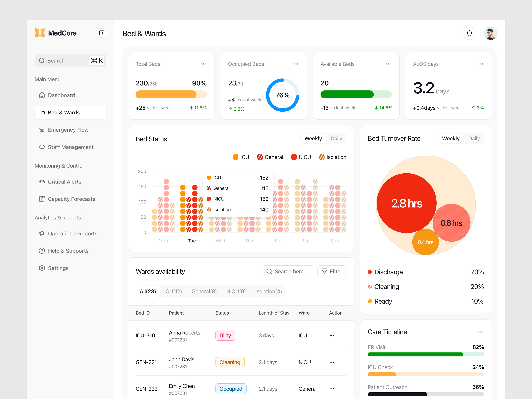Viewport: 532px width, 399px height.
Task: Open Total Beds card options menu
Action: tap(203, 64)
